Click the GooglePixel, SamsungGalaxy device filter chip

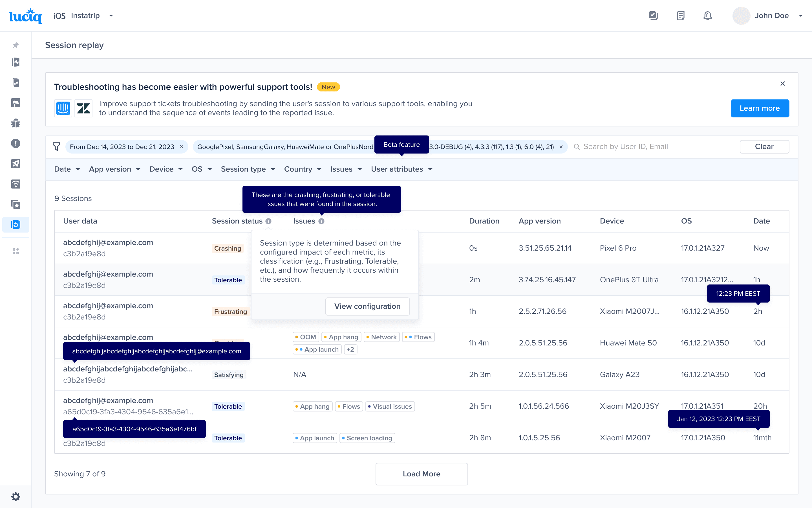coord(285,147)
